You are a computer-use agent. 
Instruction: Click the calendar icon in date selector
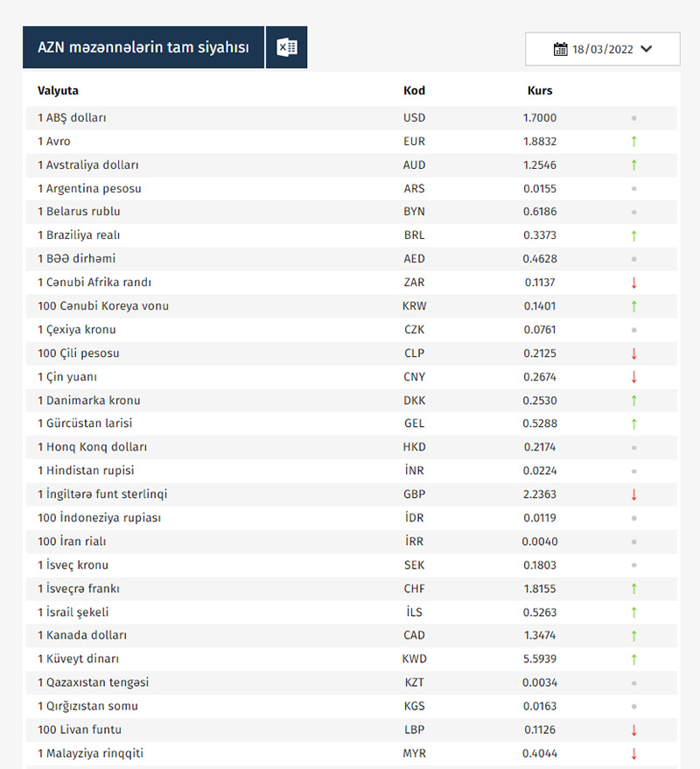pos(561,49)
